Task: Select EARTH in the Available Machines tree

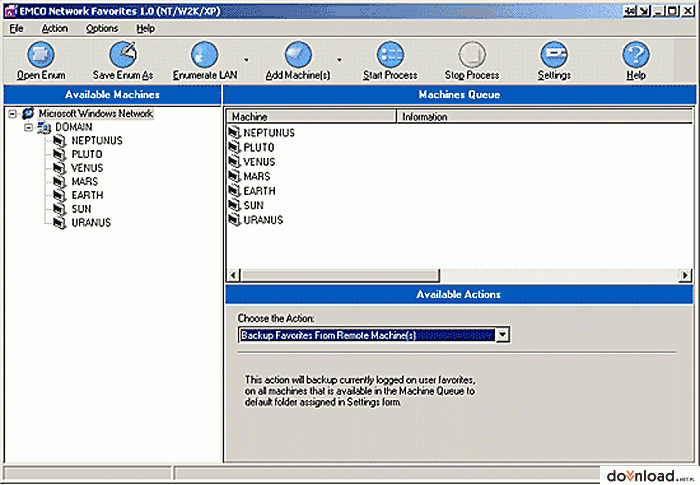Action: click(x=88, y=196)
